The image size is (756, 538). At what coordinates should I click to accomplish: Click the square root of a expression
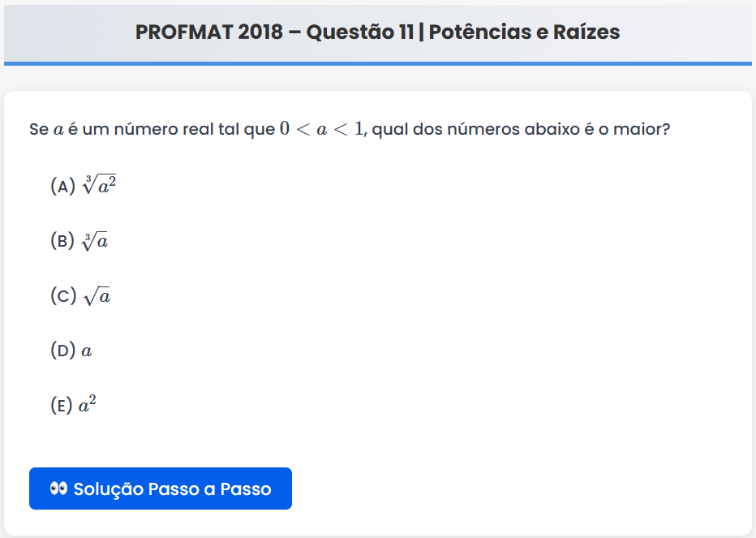coord(97,296)
